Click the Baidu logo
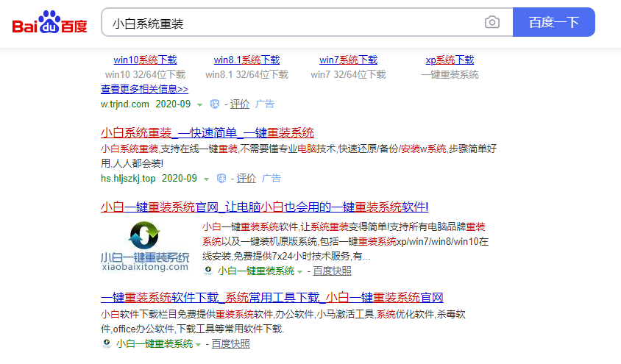621x364 pixels. [x=49, y=23]
